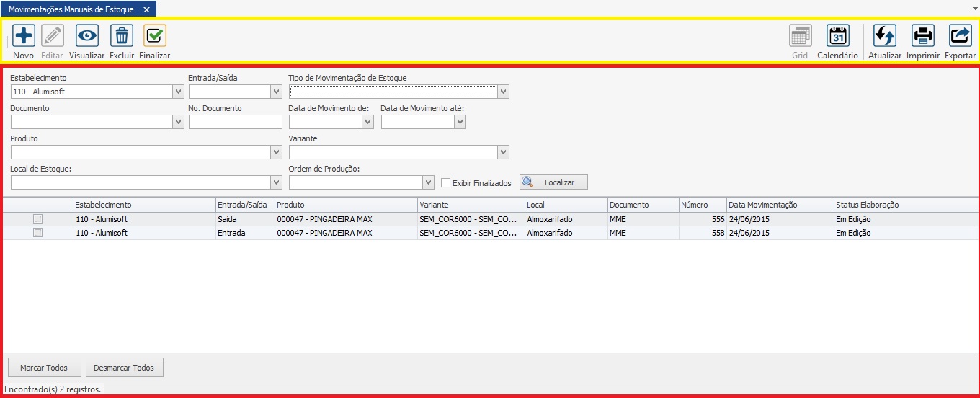Enable the Exibir Finalizados checkbox
The height and width of the screenshot is (398, 980).
click(x=446, y=183)
